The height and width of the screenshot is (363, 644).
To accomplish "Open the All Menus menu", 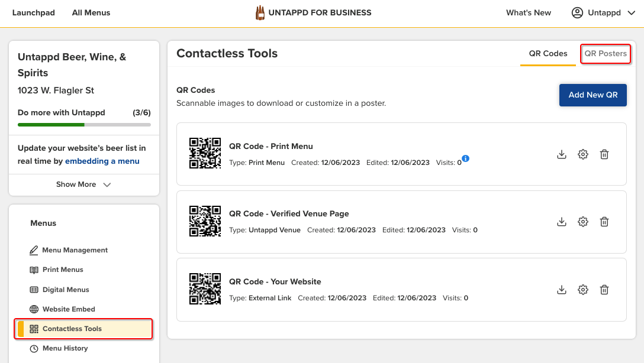I will coord(91,12).
